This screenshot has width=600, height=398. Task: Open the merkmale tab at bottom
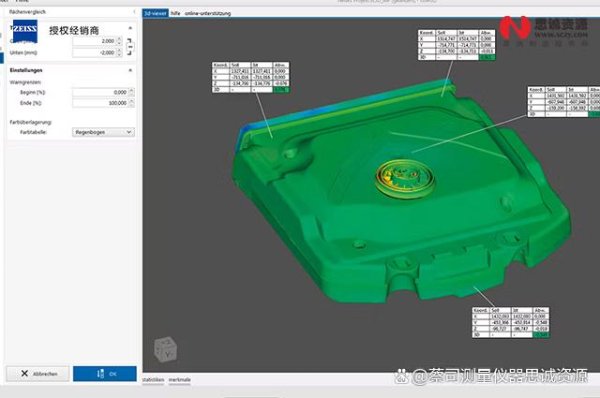(179, 380)
